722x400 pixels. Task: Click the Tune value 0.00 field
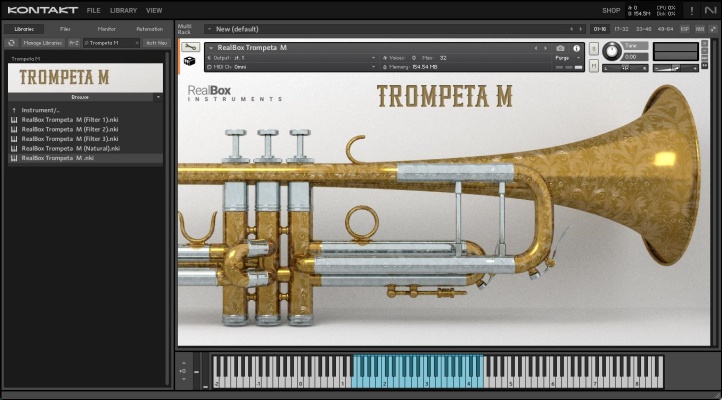[x=635, y=57]
